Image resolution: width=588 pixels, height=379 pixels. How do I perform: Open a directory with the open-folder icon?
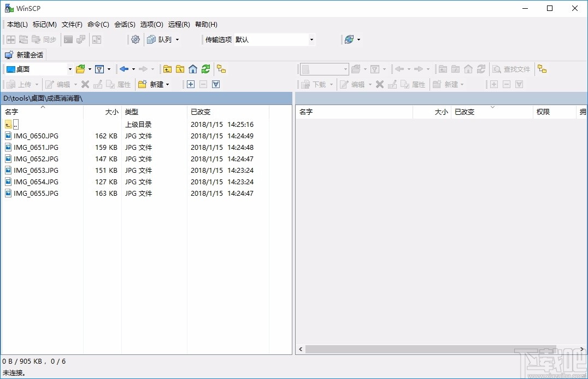pos(80,69)
